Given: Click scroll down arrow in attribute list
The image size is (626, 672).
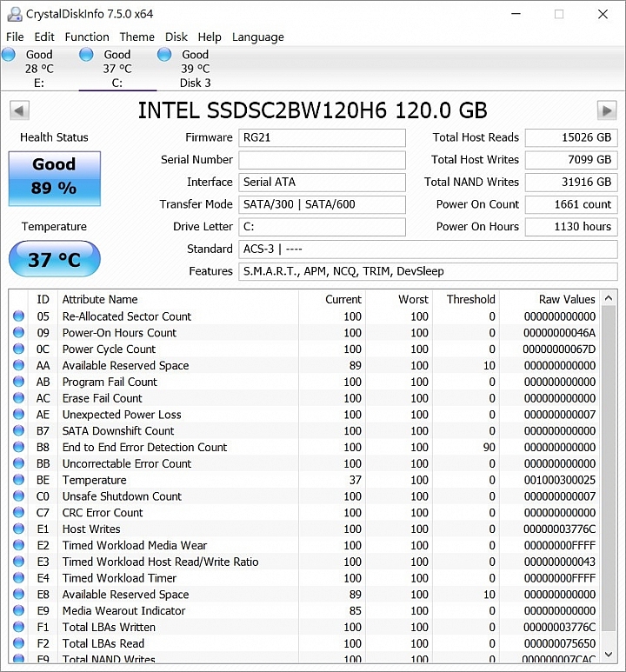Looking at the screenshot, I should click(609, 654).
